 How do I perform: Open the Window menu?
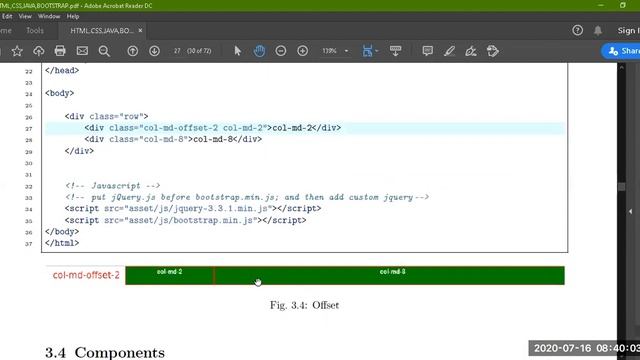[49, 16]
